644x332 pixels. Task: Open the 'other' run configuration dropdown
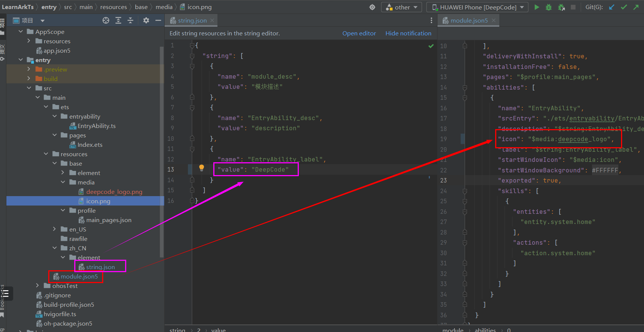pos(402,7)
